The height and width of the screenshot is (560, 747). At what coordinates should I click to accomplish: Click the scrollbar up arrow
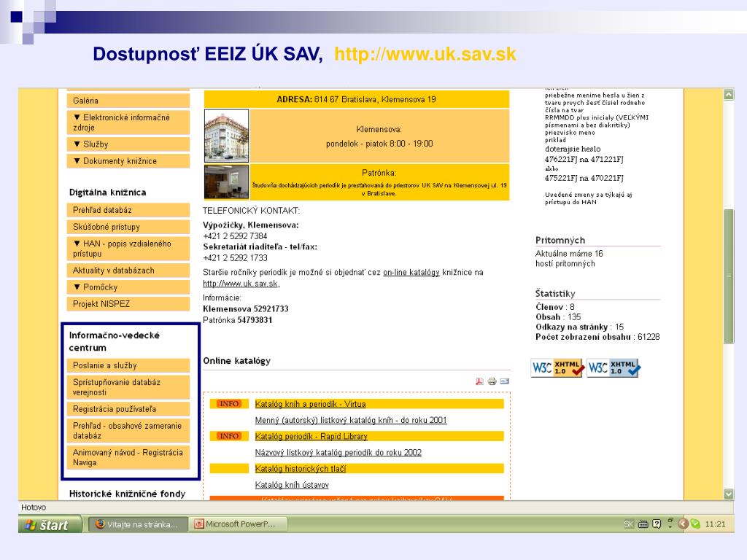pyautogui.click(x=729, y=94)
